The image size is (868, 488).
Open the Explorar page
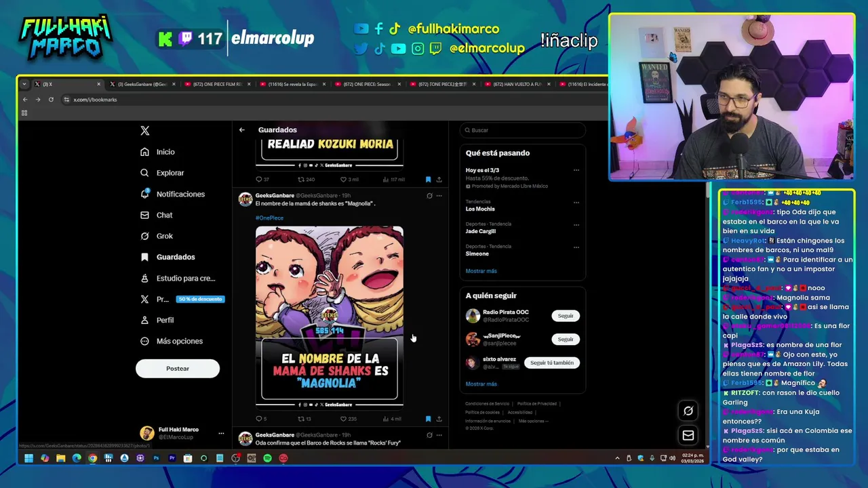tap(162, 173)
